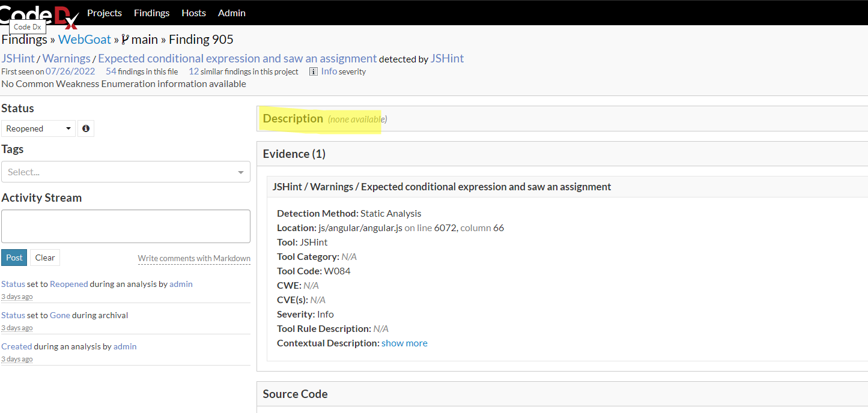Open the Status dropdown showing Reopened

point(38,128)
